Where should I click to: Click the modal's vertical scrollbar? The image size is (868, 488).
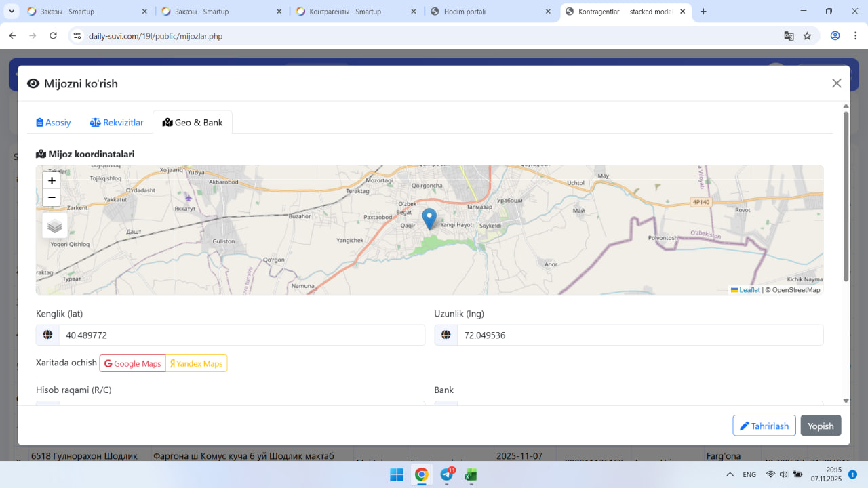846,197
